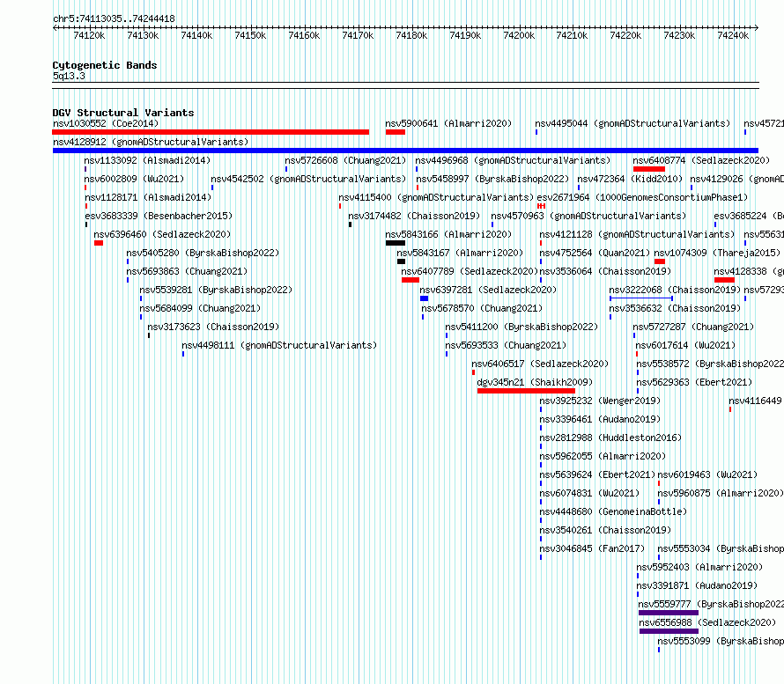Image resolution: width=784 pixels, height=684 pixels.
Task: Open the nsv5952403 (Almarri2020) label
Action: (x=699, y=567)
